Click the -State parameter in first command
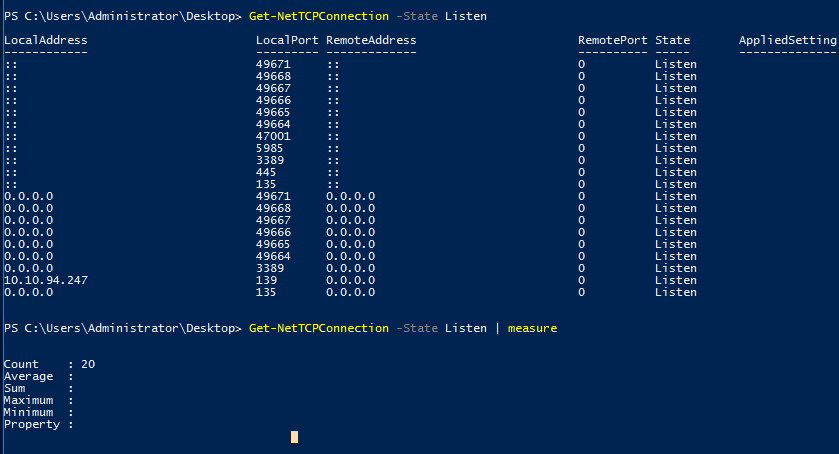This screenshot has height=454, width=839. (417, 16)
